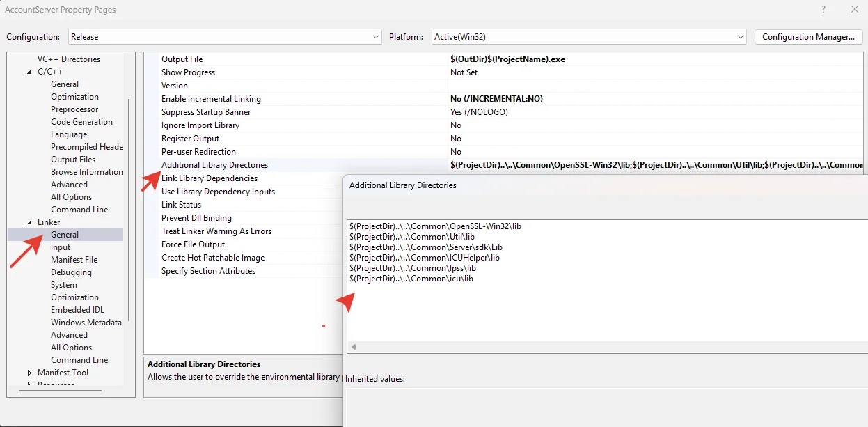This screenshot has width=868, height=427.
Task: Open the Linker Debugging page
Action: [71, 272]
